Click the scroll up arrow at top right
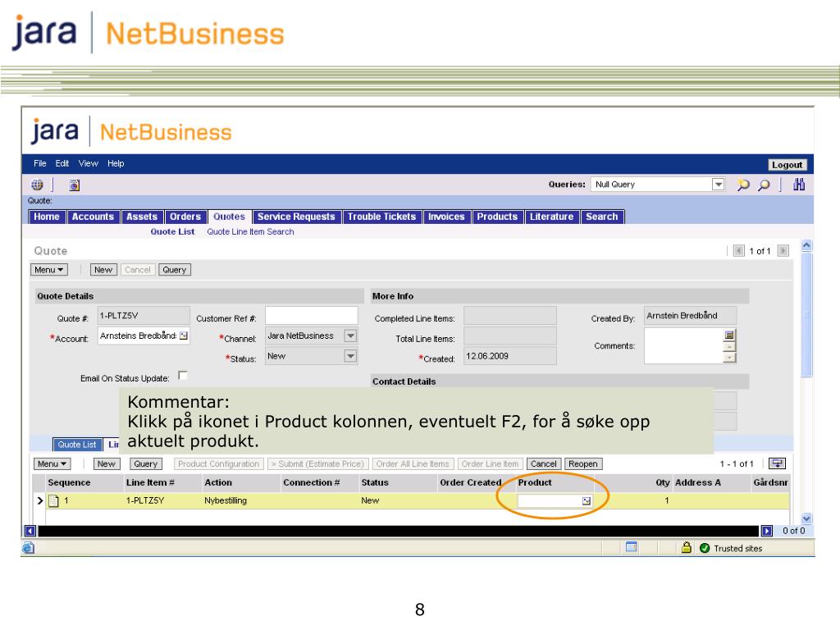The width and height of the screenshot is (840, 630). [x=806, y=245]
